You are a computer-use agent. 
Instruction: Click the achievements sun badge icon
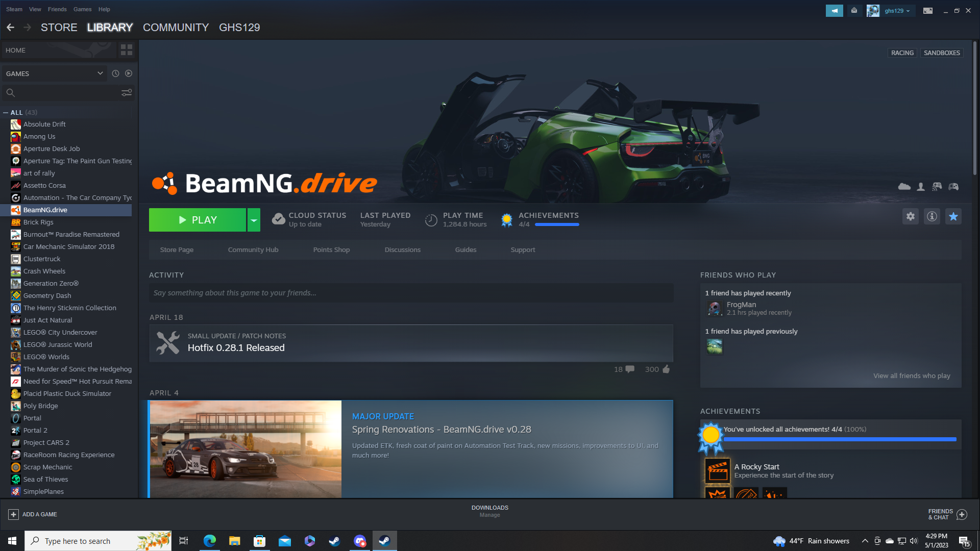[x=507, y=220]
